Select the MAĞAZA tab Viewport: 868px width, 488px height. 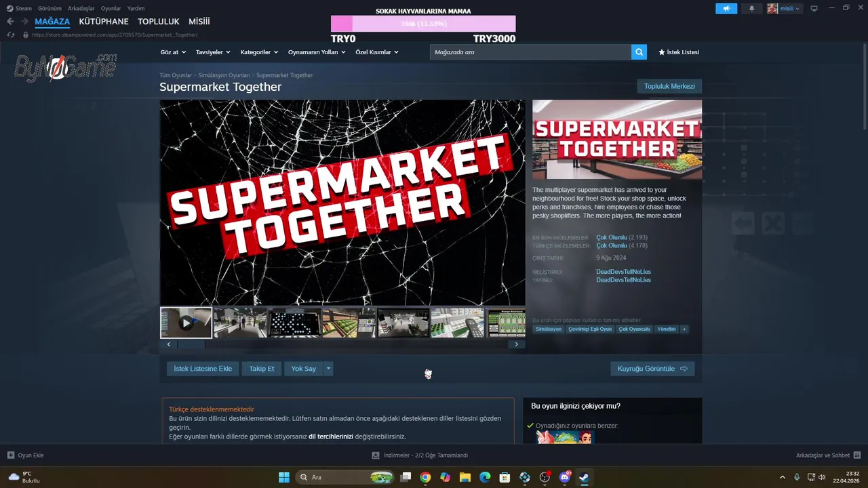pos(52,22)
